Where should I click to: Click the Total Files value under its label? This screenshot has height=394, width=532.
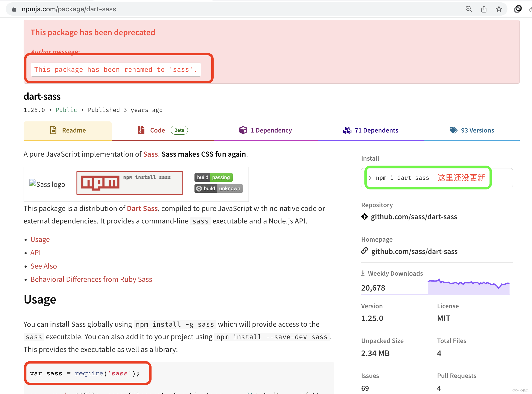click(439, 353)
